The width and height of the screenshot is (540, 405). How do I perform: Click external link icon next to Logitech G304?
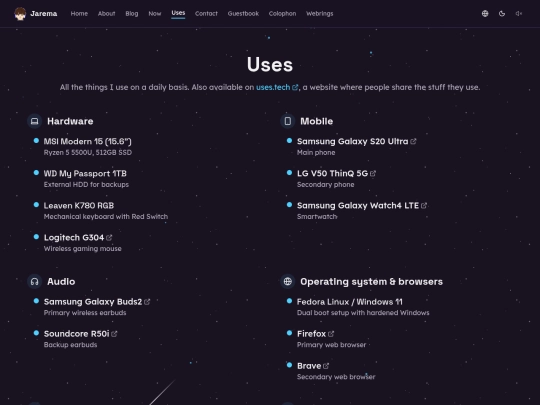pyautogui.click(x=109, y=238)
